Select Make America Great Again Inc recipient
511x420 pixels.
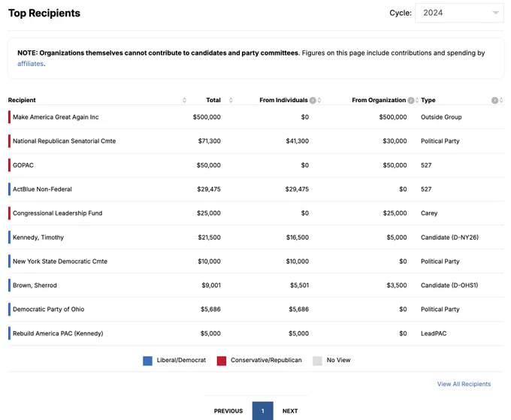pyautogui.click(x=56, y=117)
